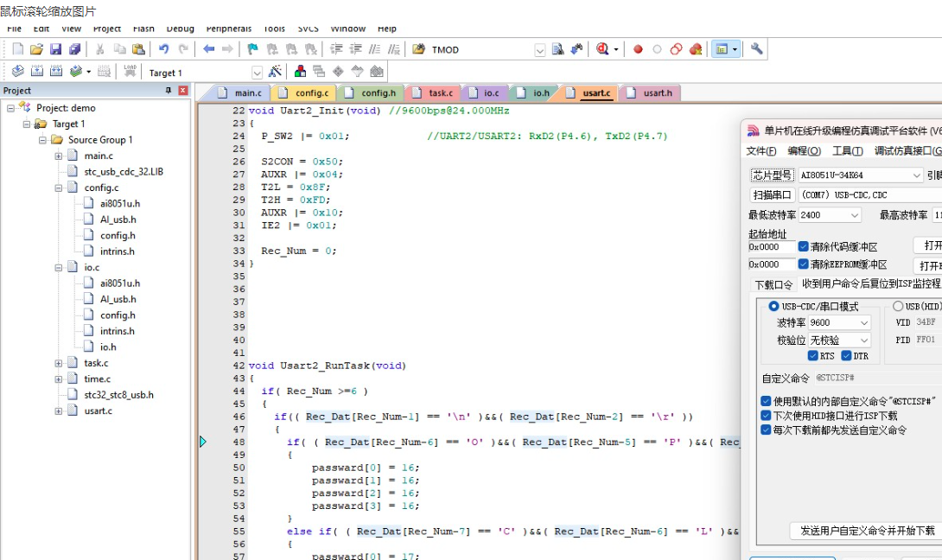942x560 pixels.
Task: Save the current file
Action: click(x=56, y=49)
